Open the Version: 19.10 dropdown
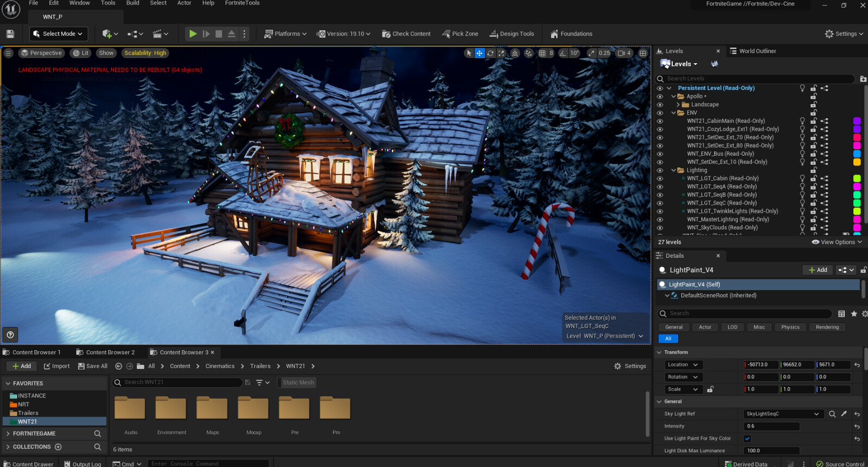The image size is (868, 467). point(344,34)
